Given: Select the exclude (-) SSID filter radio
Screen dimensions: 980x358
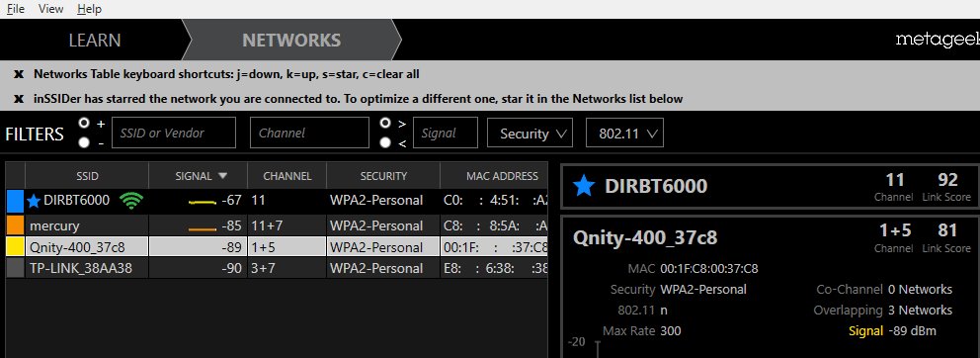Looking at the screenshot, I should click(84, 142).
